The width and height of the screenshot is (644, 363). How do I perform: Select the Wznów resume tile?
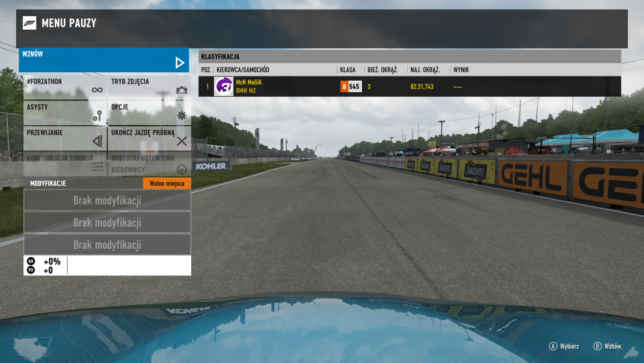tap(104, 60)
